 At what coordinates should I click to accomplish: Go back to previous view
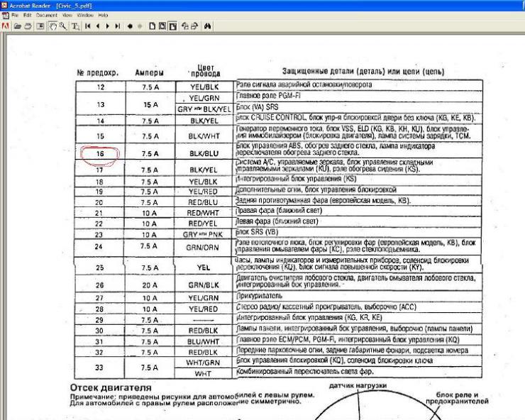130,26
